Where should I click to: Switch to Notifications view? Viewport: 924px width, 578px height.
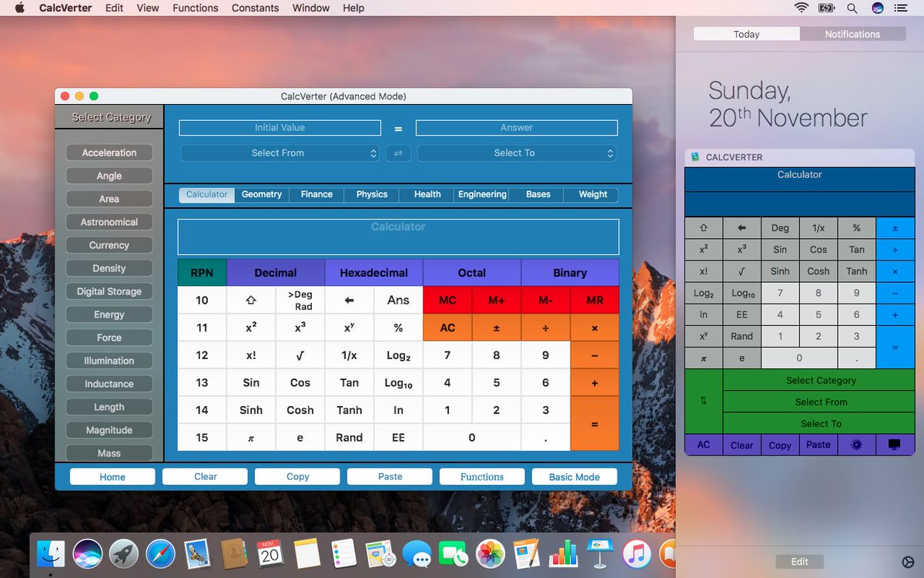click(x=852, y=34)
